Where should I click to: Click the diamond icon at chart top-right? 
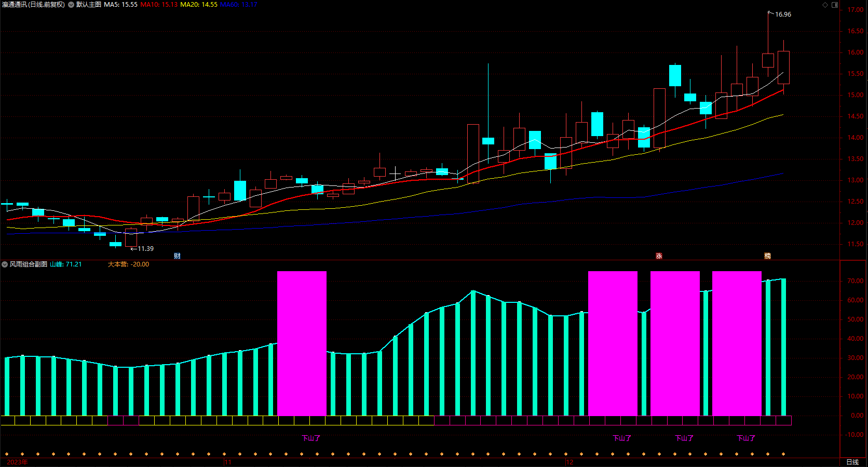click(825, 5)
